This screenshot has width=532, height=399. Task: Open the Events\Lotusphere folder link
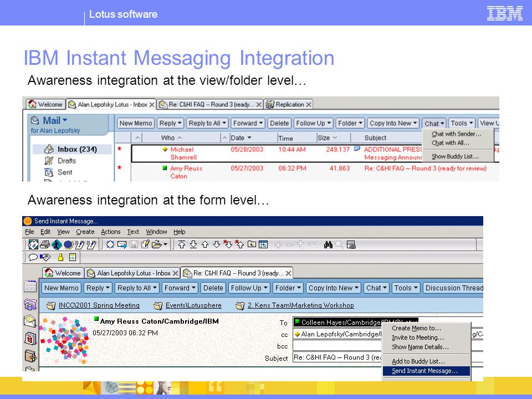pyautogui.click(x=193, y=305)
